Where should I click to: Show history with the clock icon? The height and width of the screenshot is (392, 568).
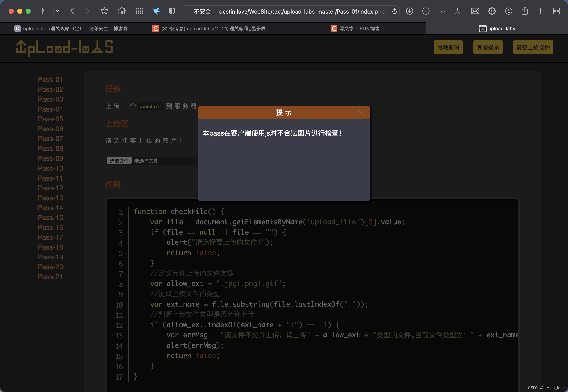[426, 11]
